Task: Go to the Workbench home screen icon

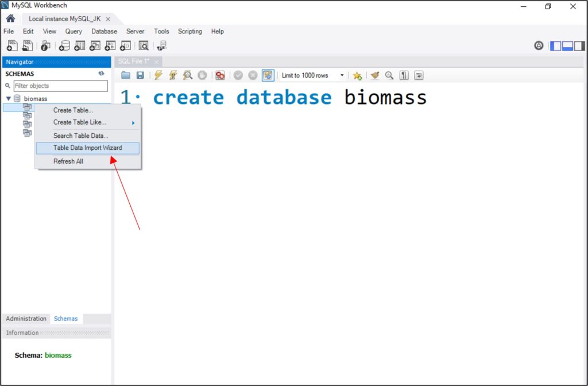Action: [x=10, y=18]
